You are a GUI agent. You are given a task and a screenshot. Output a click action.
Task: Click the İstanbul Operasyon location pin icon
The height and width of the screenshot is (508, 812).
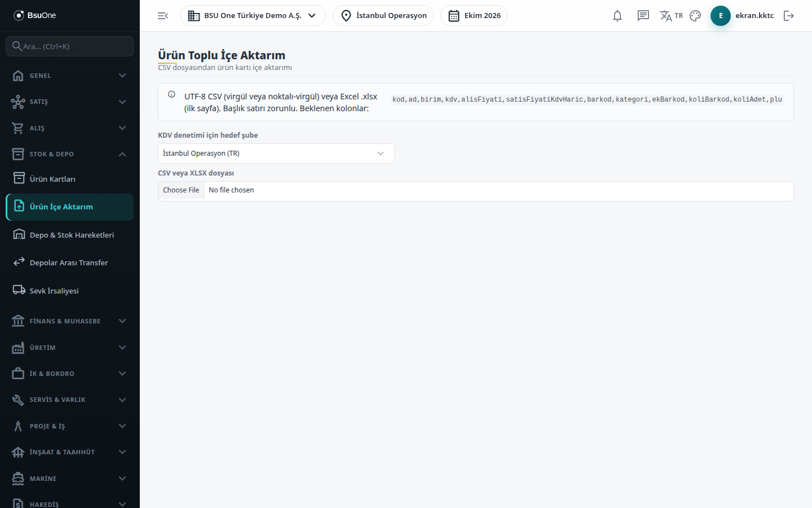pyautogui.click(x=346, y=16)
